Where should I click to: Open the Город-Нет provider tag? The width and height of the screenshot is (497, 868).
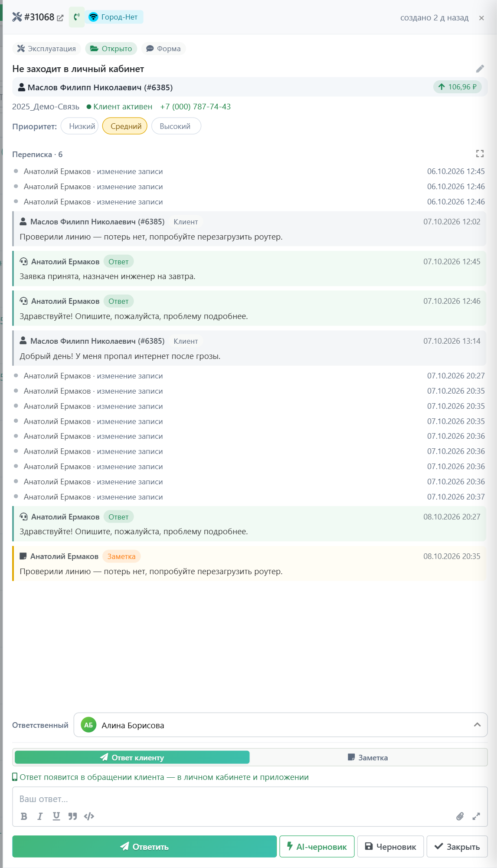(114, 17)
